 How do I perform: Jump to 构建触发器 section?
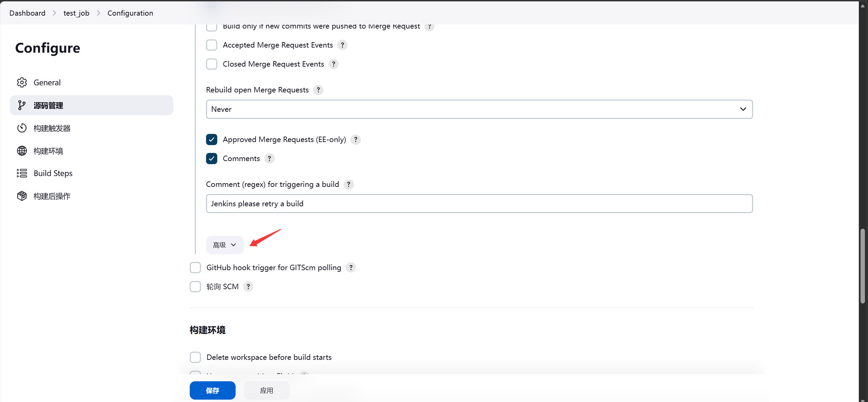91,128
